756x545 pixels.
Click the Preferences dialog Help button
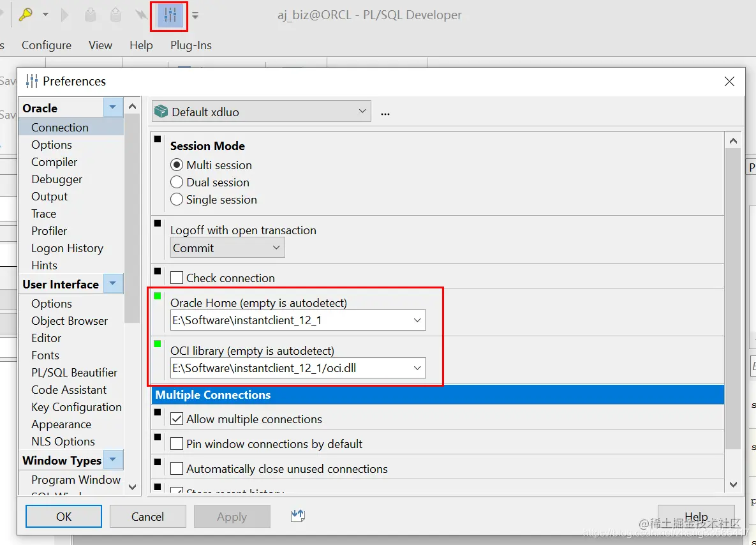click(x=696, y=516)
